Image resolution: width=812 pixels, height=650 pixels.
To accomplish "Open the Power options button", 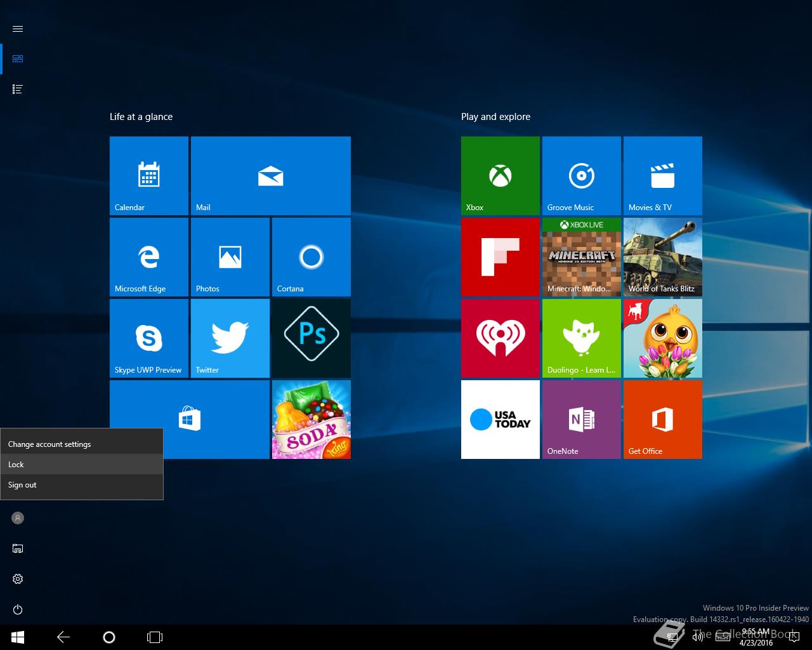I will [18, 609].
